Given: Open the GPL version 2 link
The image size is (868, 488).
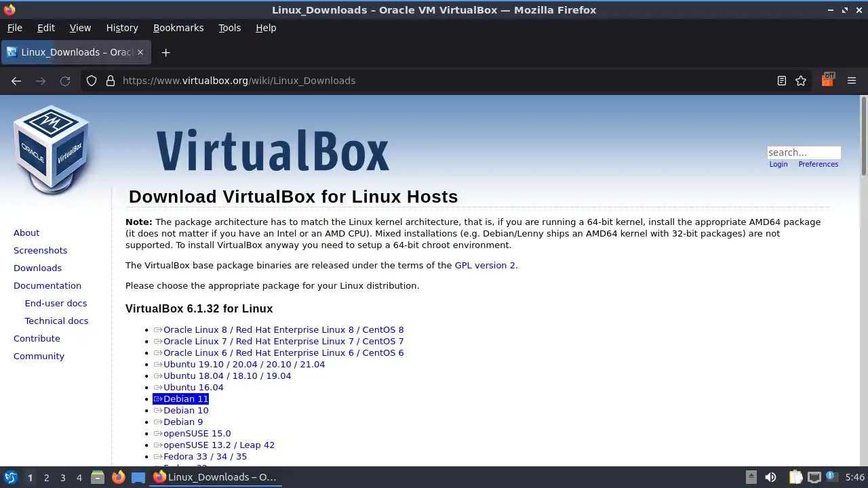Looking at the screenshot, I should click(485, 265).
